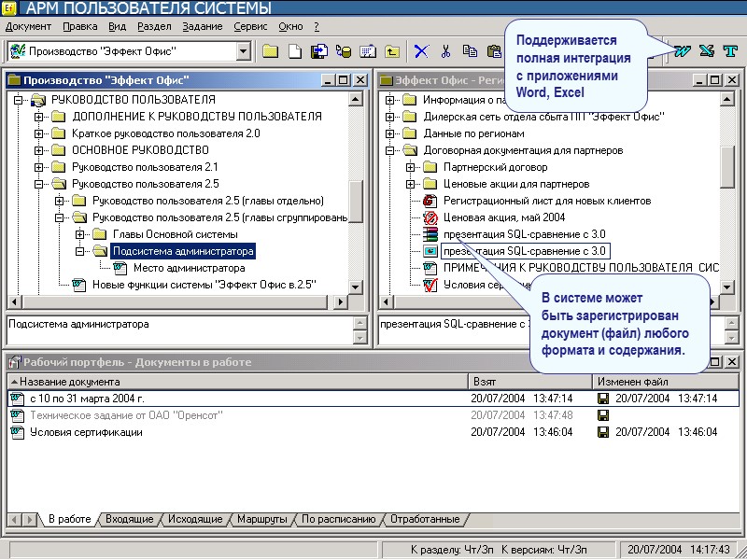Click the yellow New Folder toolbar icon

(270, 51)
